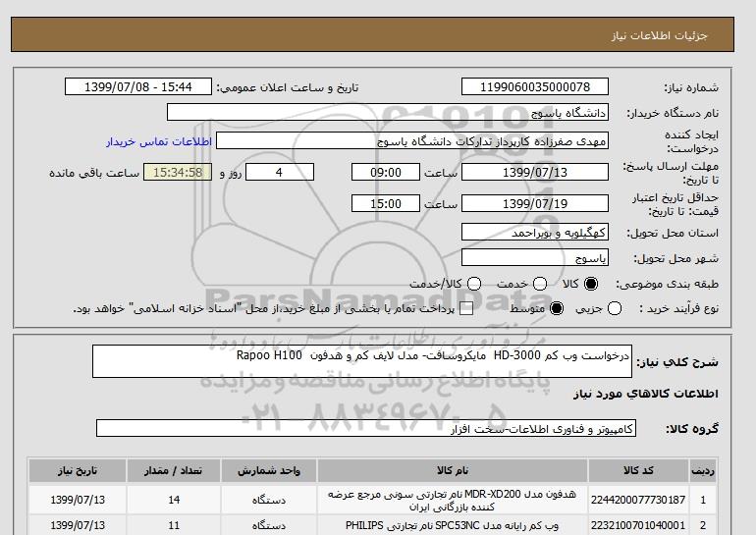Click the گروه کالا label
Viewport: 756px width, 535px height.
[x=692, y=428]
